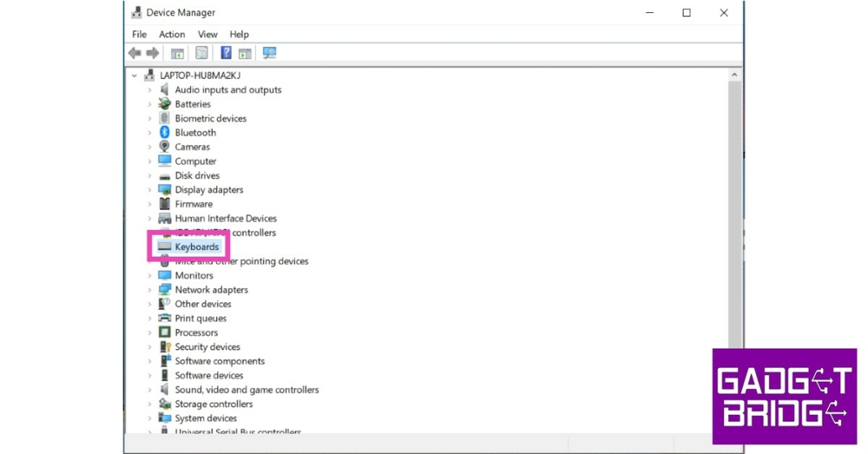Image resolution: width=868 pixels, height=454 pixels.
Task: Open the Action menu
Action: (172, 34)
